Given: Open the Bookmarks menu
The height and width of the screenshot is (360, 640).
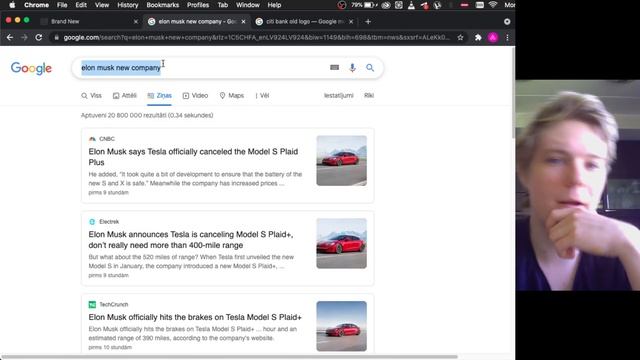Looking at the screenshot, I should 162,5.
